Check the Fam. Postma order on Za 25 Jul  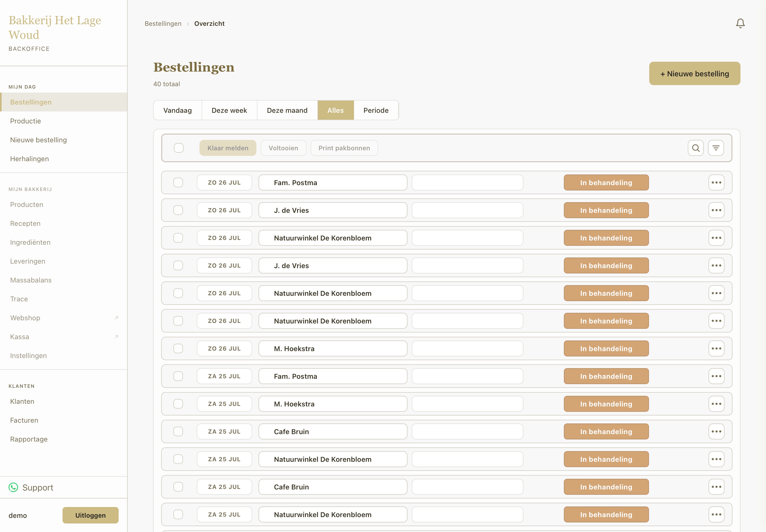pos(178,376)
